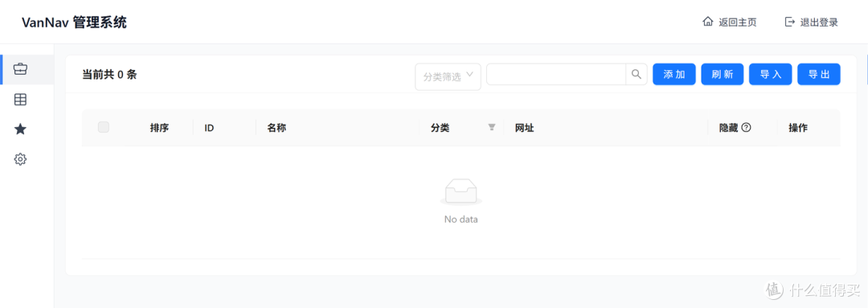
Task: Click the 添加 button
Action: [674, 74]
